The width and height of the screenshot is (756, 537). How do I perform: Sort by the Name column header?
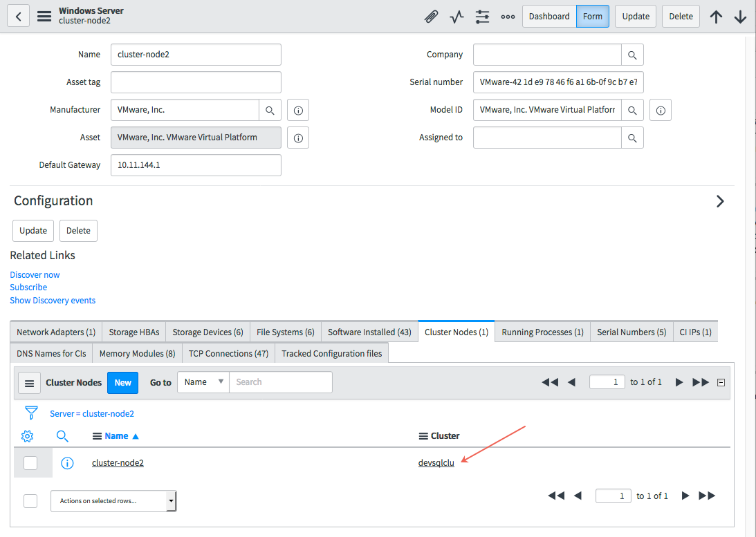pyautogui.click(x=116, y=436)
